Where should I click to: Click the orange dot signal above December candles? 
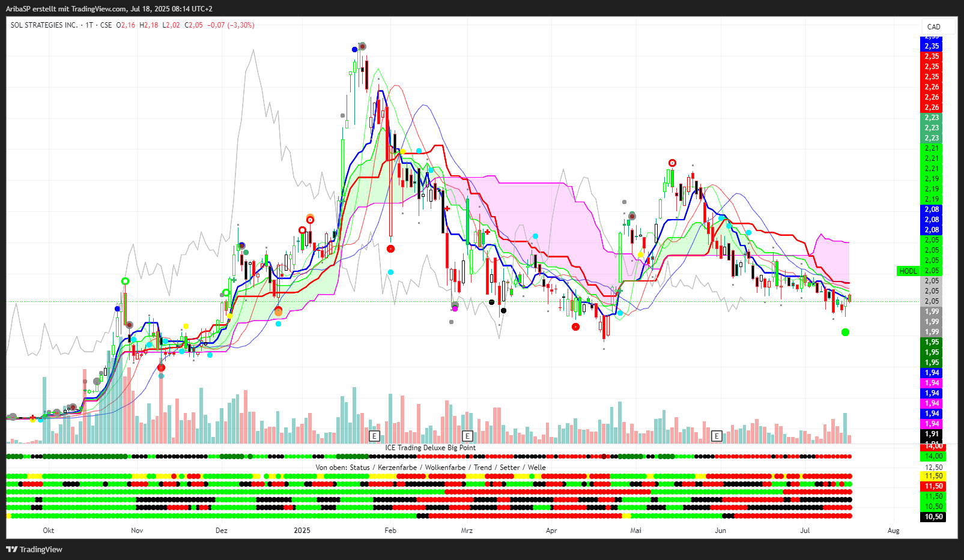[x=310, y=217]
